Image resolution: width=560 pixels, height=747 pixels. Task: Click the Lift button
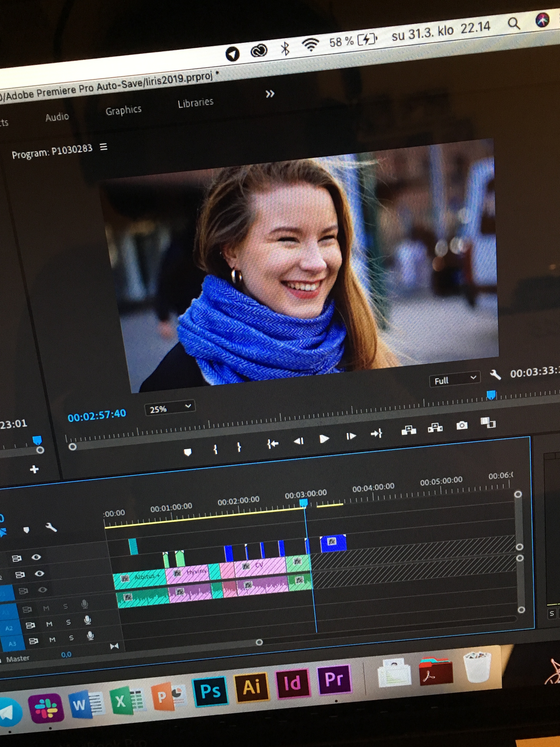pos(409,430)
